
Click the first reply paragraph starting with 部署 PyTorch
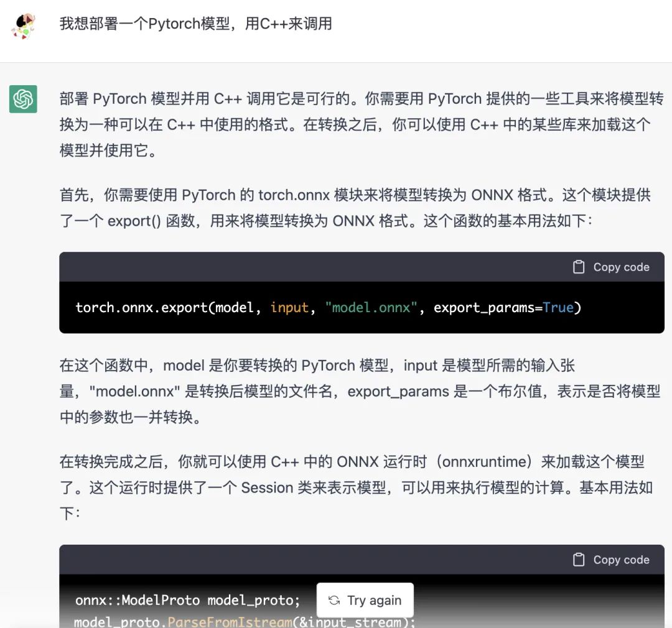coord(362,124)
